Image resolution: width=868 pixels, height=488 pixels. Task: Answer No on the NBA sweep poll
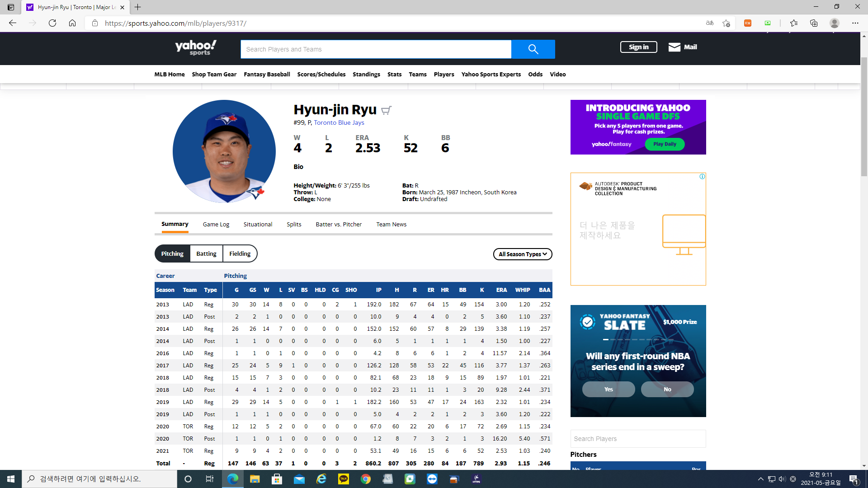tap(667, 389)
